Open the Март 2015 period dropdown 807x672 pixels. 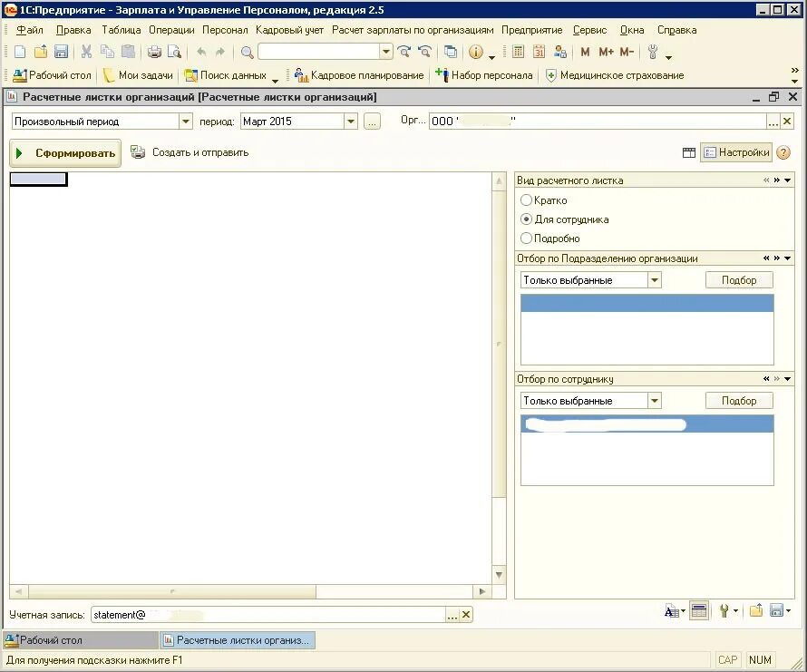(x=351, y=122)
